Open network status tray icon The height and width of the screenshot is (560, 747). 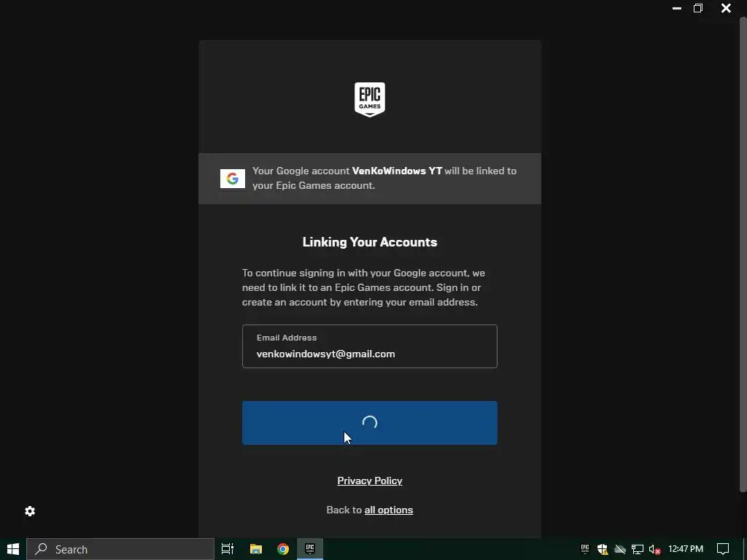[638, 550]
